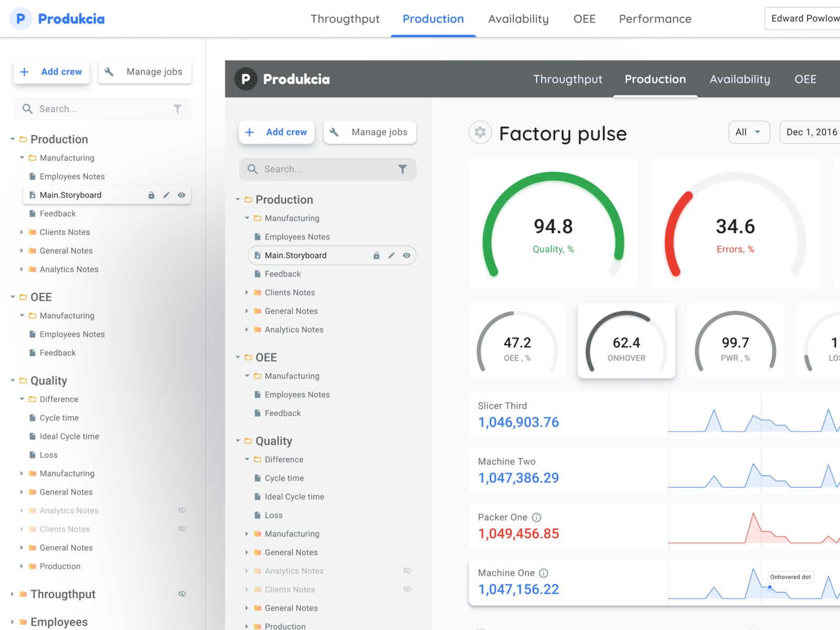Select the 62.4 ONHOVER gauge
840x630 pixels.
tap(626, 341)
